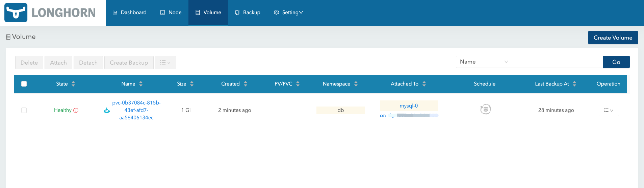The image size is (644, 188).
Task: Click the Detach button
Action: (88, 63)
